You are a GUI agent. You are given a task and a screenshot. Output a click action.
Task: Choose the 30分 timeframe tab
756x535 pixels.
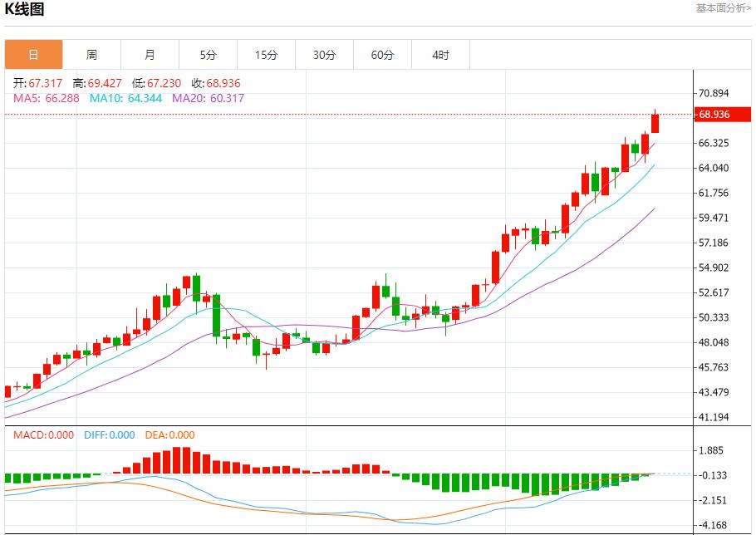click(324, 55)
